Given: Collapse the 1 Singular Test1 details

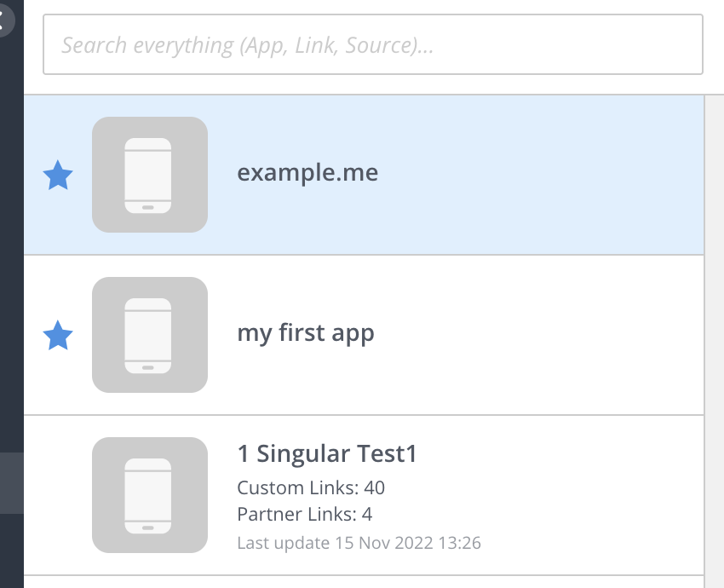Looking at the screenshot, I should pyautogui.click(x=366, y=453).
